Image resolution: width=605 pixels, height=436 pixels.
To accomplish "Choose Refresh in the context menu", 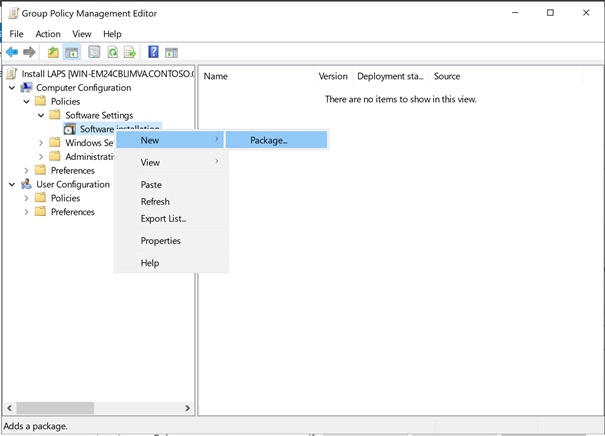I will coord(170,201).
